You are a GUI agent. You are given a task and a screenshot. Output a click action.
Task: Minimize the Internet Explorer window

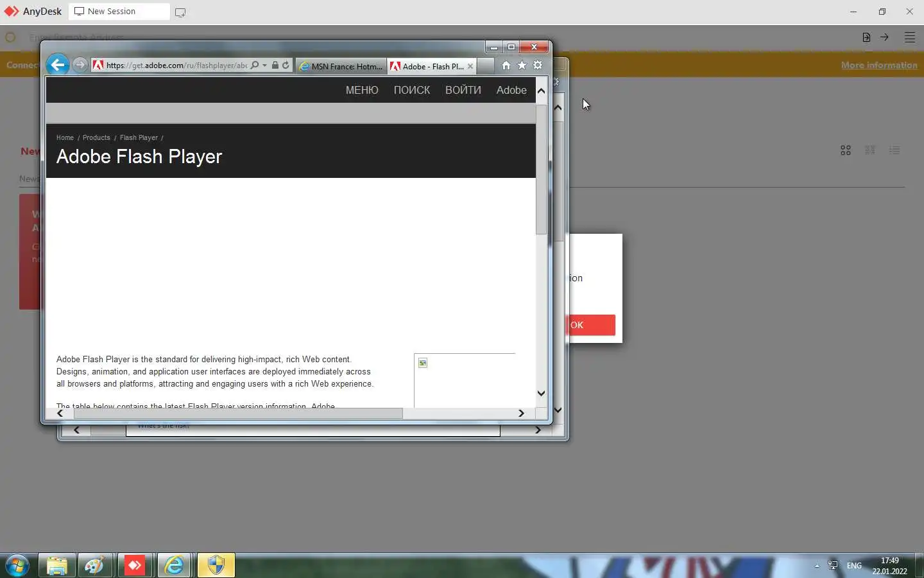pyautogui.click(x=493, y=47)
